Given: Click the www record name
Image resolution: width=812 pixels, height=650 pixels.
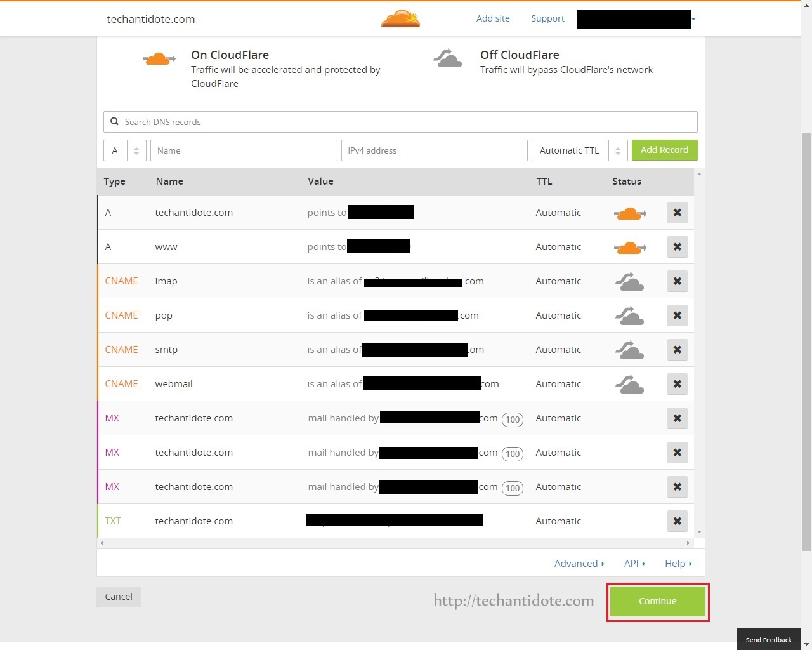Looking at the screenshot, I should (166, 247).
